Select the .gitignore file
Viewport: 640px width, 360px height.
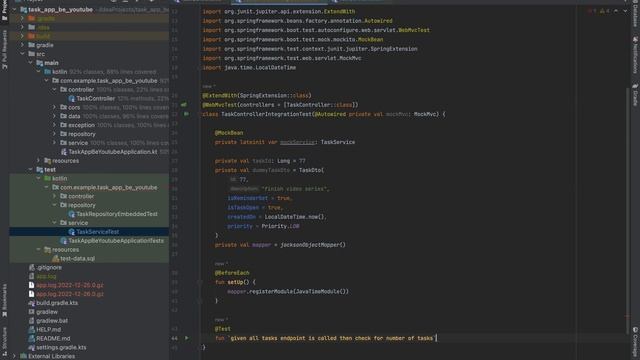click(45, 267)
